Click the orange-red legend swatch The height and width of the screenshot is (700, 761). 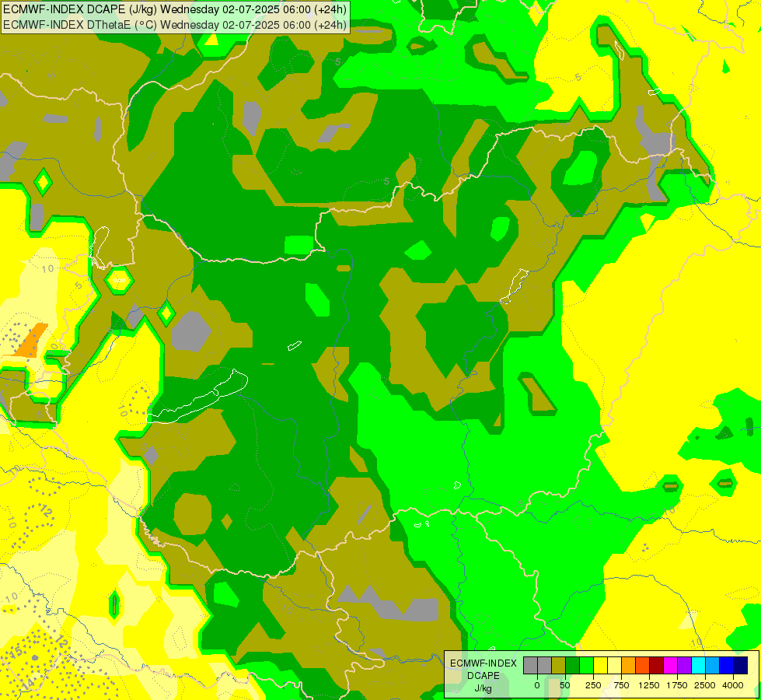643,666
